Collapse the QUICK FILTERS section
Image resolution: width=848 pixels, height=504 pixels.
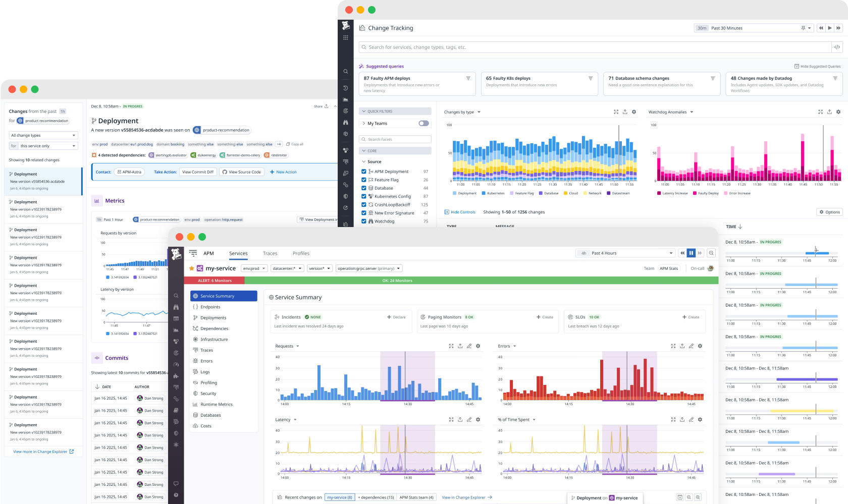[x=395, y=111]
